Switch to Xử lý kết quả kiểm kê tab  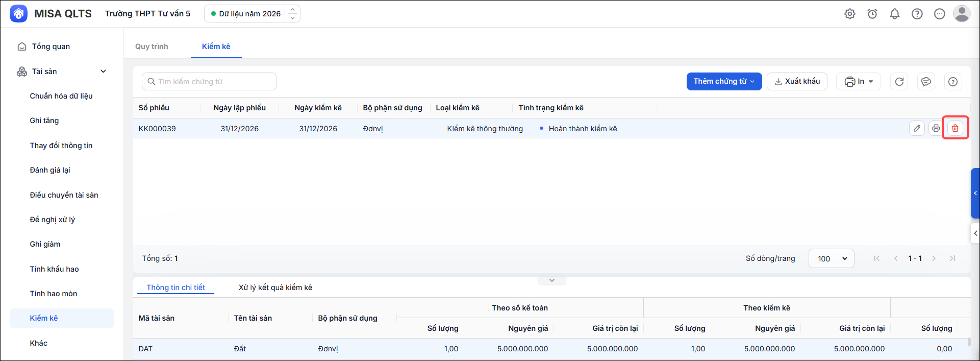(275, 287)
